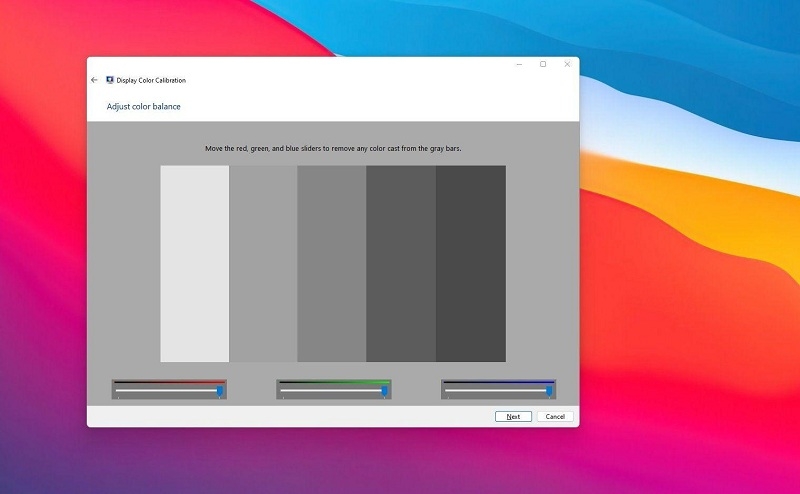Click the middle gray bar
The width and height of the screenshot is (800, 494).
332,263
